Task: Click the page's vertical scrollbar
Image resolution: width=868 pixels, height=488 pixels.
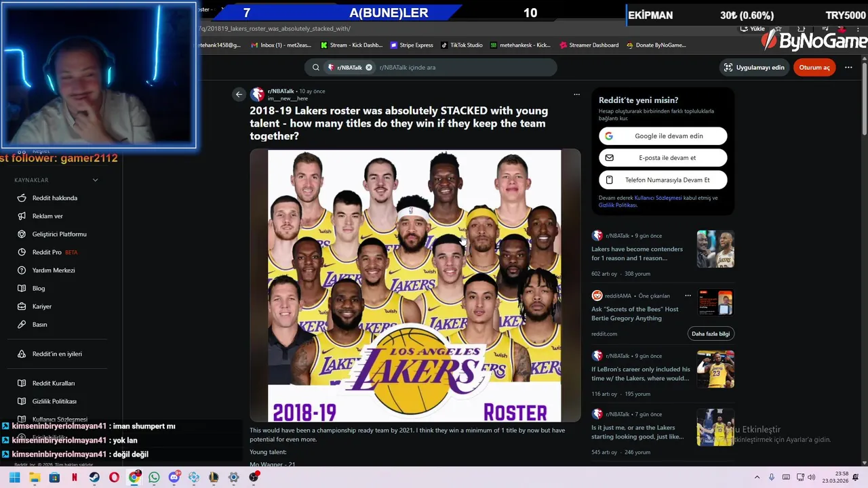Action: [865, 98]
